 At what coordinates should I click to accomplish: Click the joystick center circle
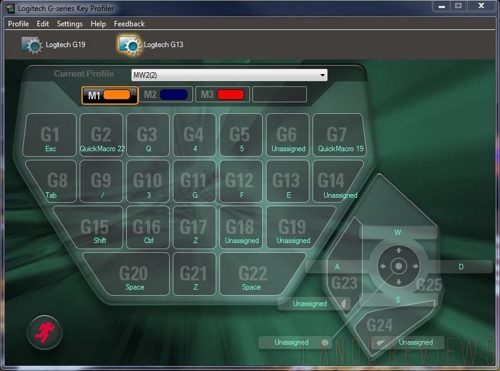[398, 266]
